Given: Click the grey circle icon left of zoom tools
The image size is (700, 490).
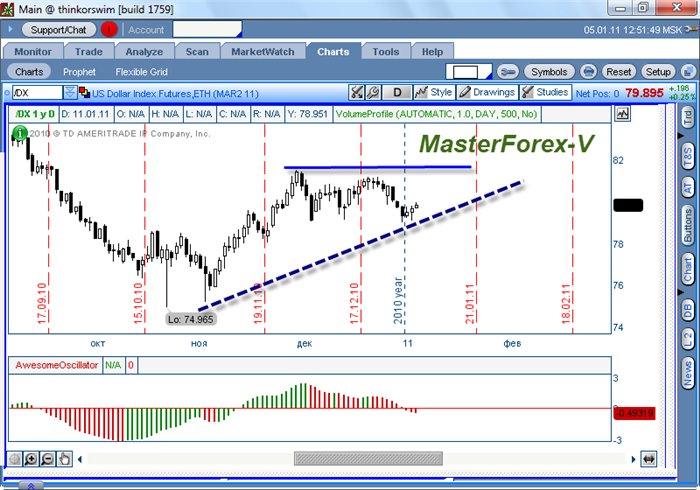Looking at the screenshot, I should 15,459.
